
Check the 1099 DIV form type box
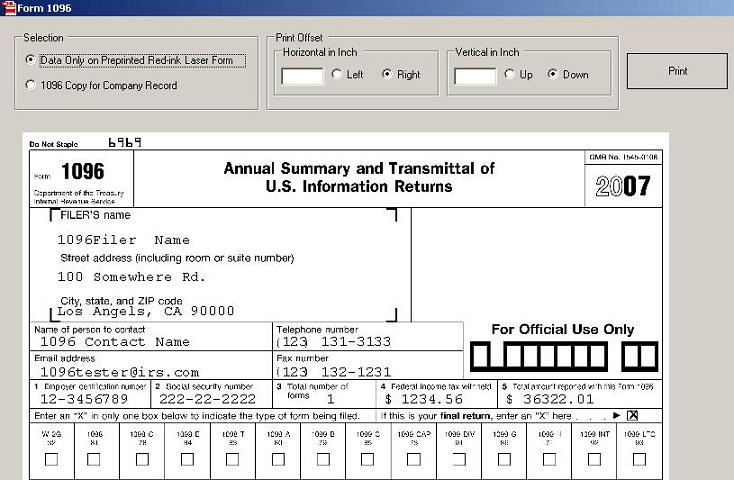[x=459, y=459]
